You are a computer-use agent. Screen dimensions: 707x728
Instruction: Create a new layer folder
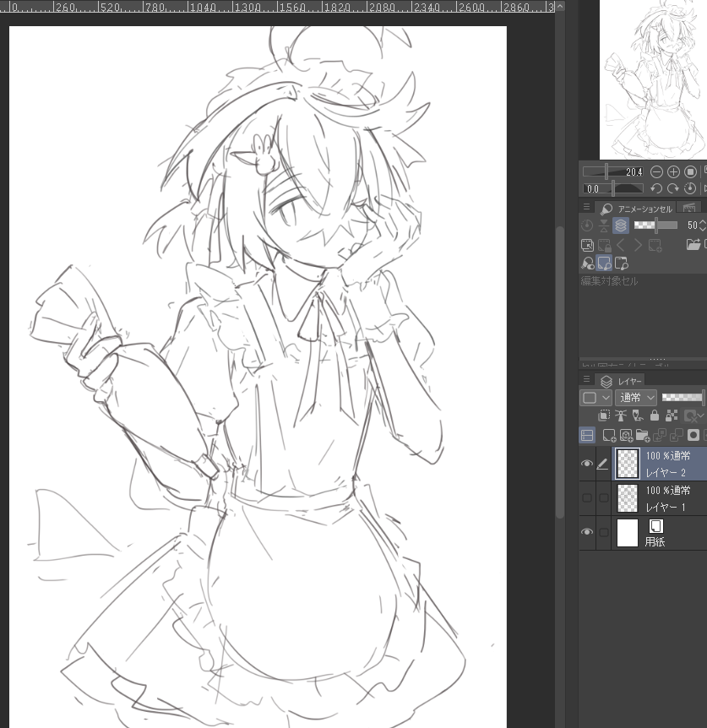[x=643, y=435]
